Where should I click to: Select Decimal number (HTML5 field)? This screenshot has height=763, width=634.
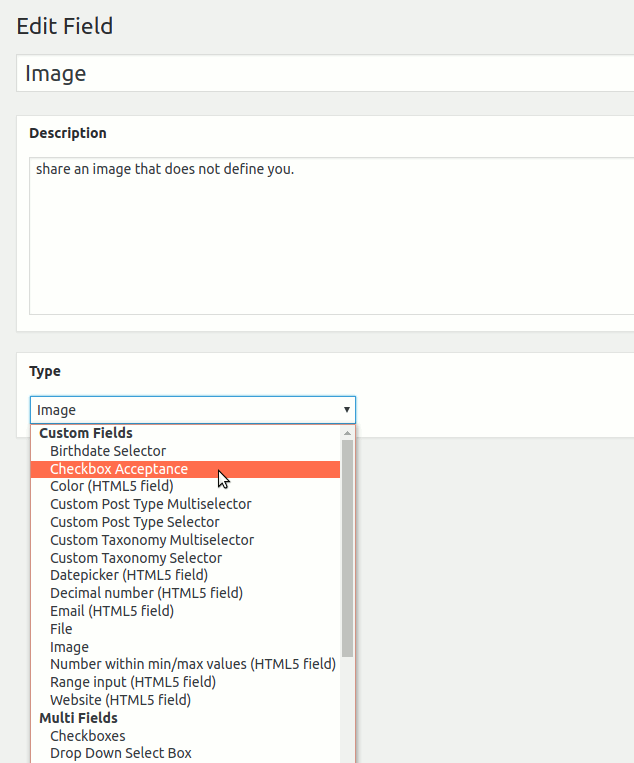(x=146, y=593)
